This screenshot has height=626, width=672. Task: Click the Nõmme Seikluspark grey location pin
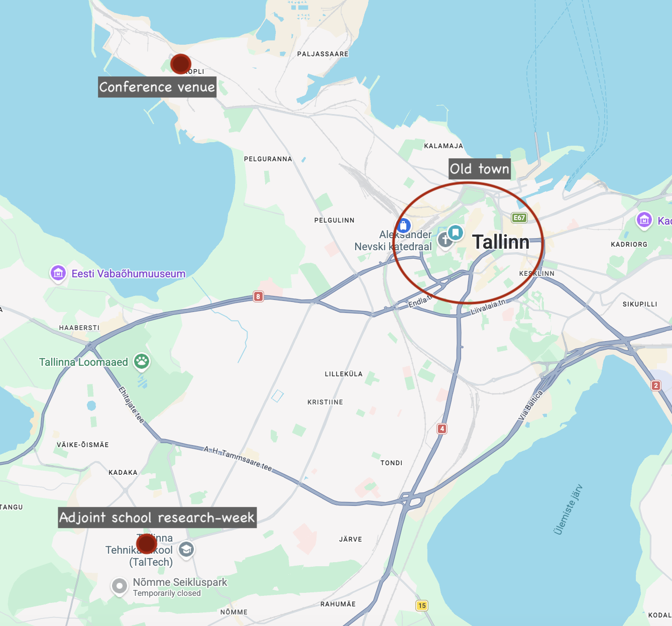click(x=119, y=586)
